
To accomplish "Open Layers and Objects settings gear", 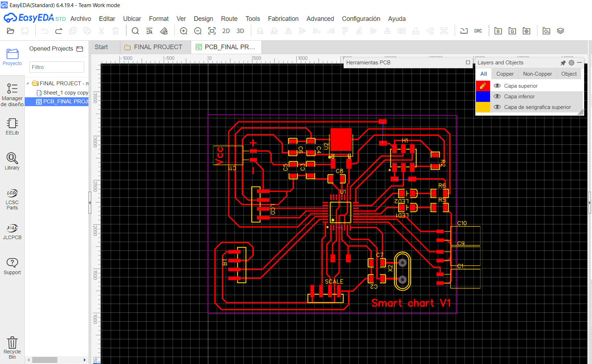I will [x=571, y=63].
